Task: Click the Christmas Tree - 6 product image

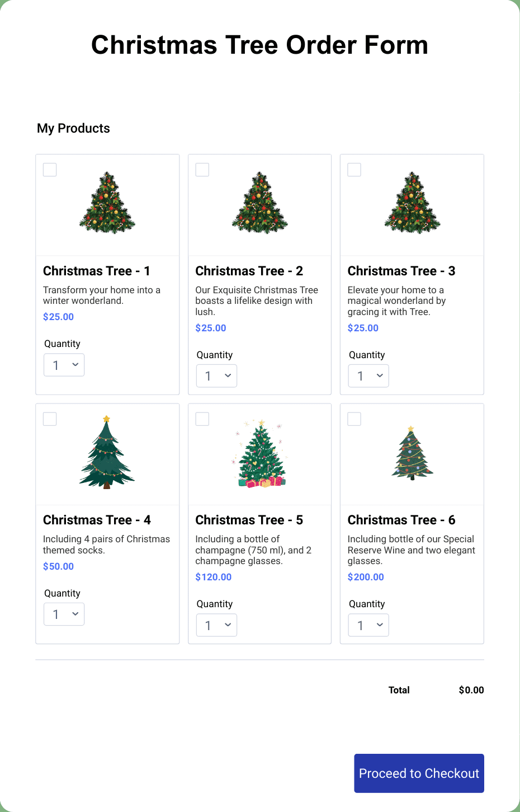Action: (412, 453)
